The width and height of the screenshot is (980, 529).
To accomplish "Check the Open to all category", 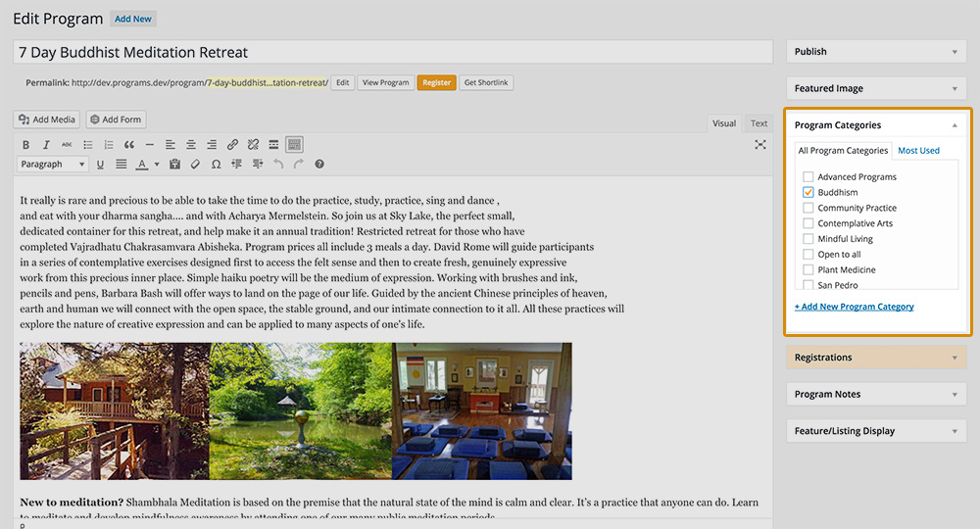I will pos(808,254).
